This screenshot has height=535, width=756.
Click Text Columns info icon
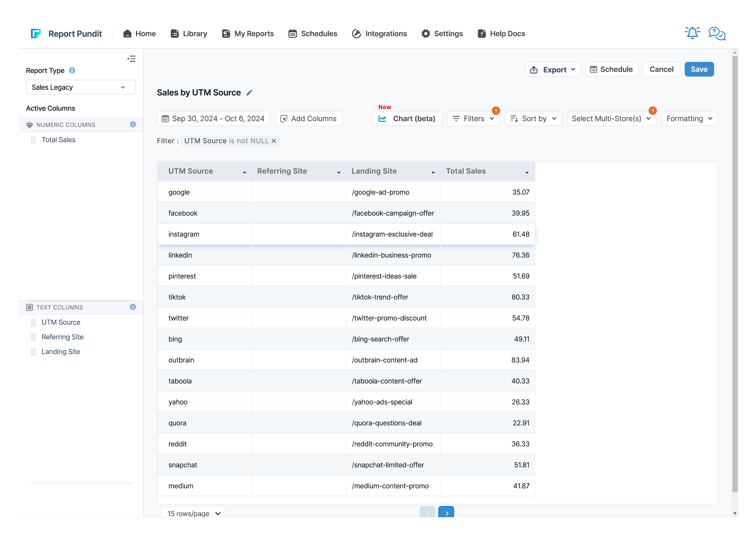(x=133, y=307)
